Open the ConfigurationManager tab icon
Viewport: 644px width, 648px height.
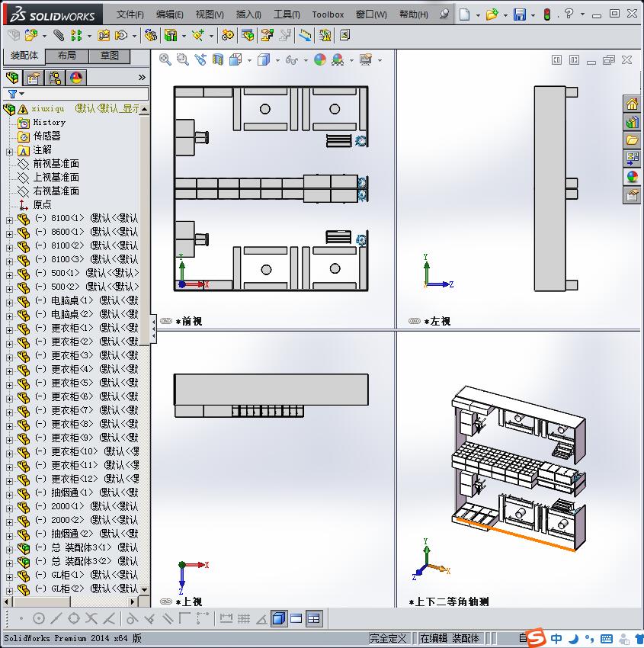click(55, 78)
